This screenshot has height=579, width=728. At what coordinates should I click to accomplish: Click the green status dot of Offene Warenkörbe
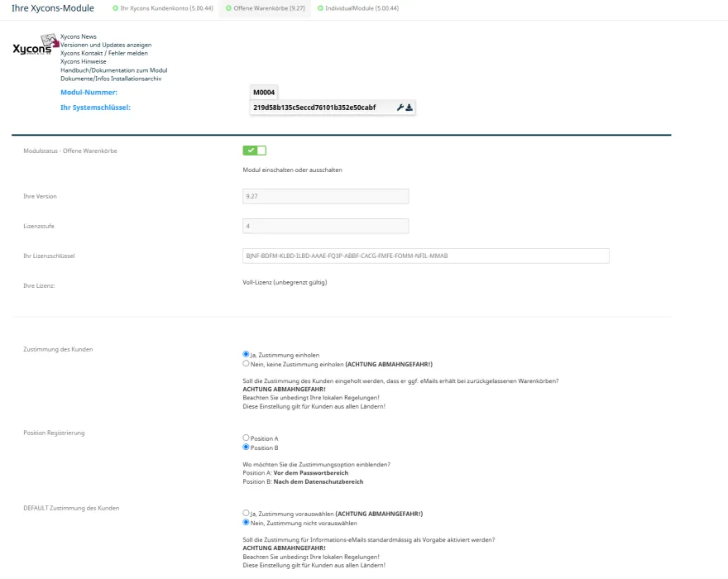click(228, 8)
